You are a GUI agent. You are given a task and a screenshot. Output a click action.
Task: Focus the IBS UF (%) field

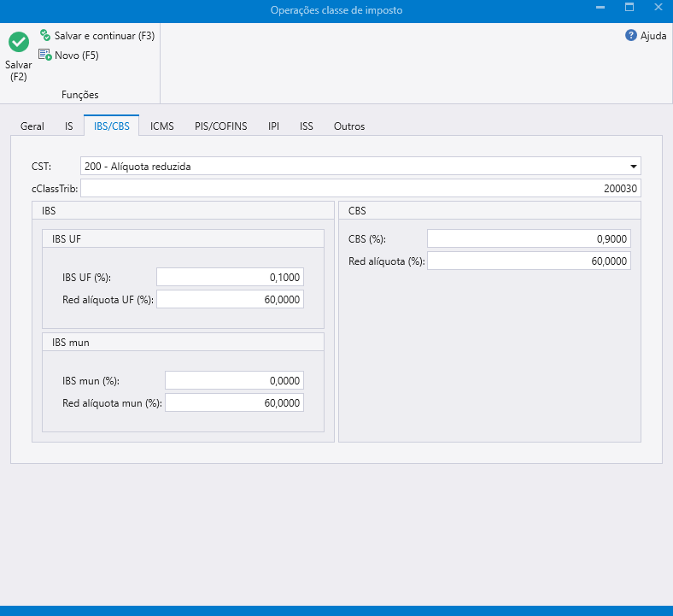point(230,278)
